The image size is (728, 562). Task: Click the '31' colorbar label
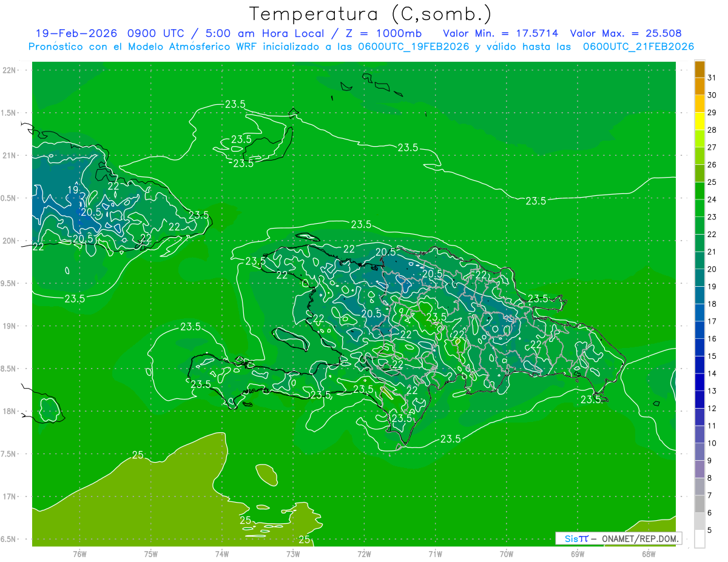click(x=712, y=78)
